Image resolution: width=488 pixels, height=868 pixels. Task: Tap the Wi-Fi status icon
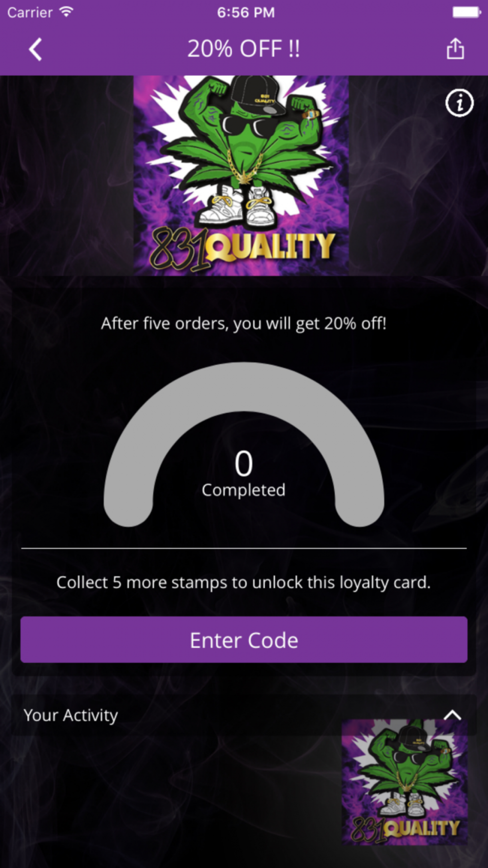66,12
